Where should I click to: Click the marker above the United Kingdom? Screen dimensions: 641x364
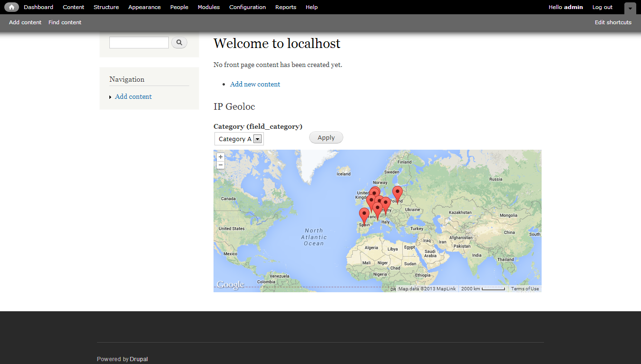pyautogui.click(x=375, y=192)
